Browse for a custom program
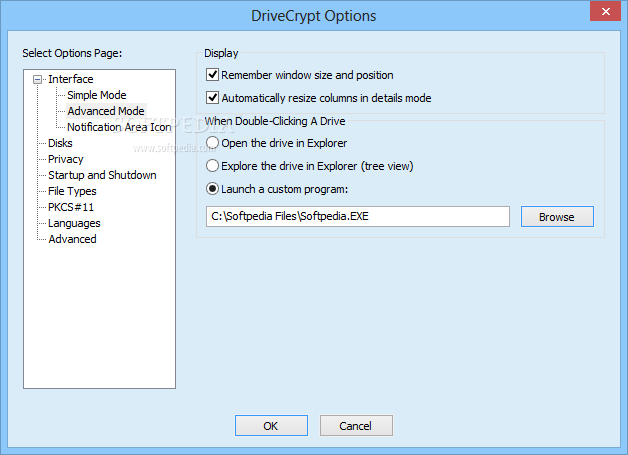The width and height of the screenshot is (628, 455). pos(557,217)
